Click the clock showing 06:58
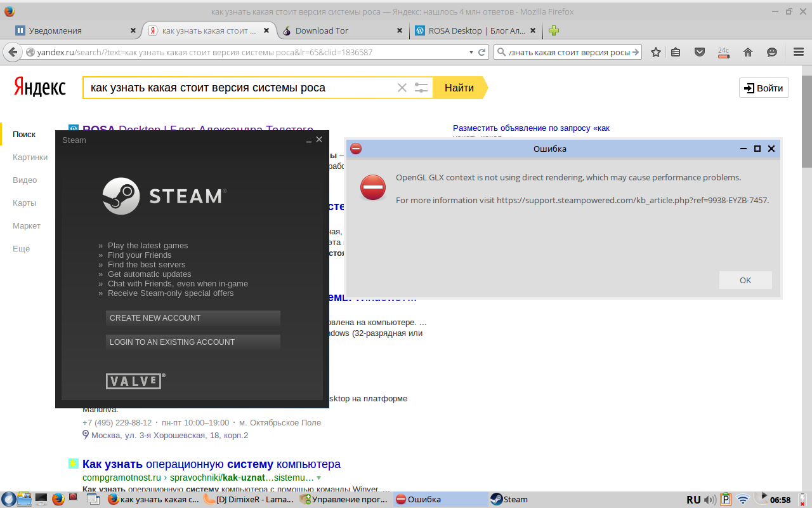The width and height of the screenshot is (812, 508). 780,500
